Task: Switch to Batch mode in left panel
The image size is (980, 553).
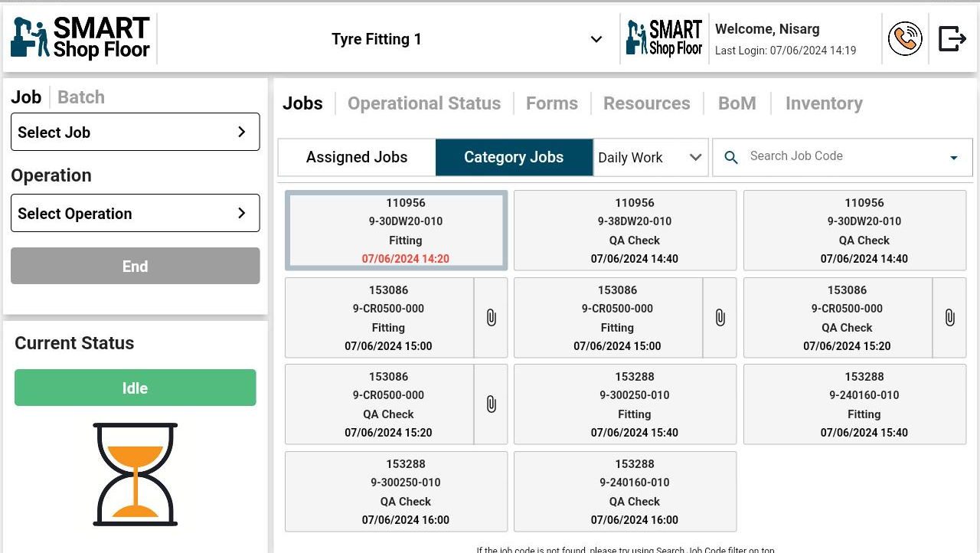Action: click(81, 97)
